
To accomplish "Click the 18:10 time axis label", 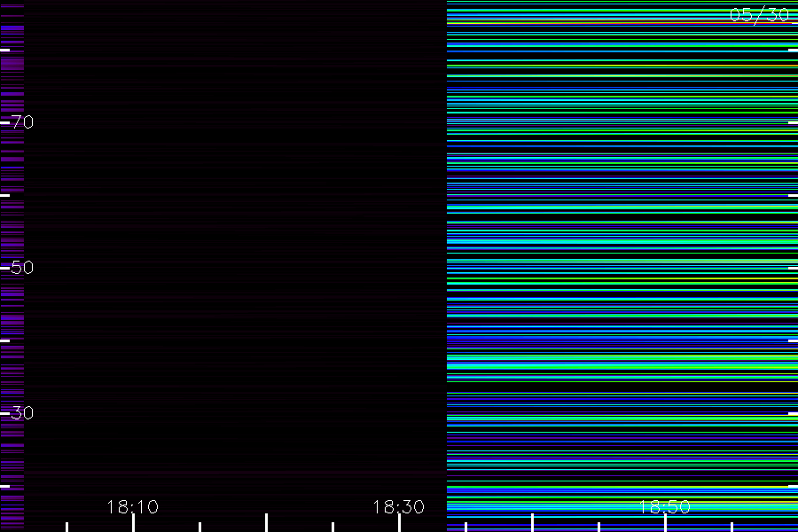I will tap(133, 506).
